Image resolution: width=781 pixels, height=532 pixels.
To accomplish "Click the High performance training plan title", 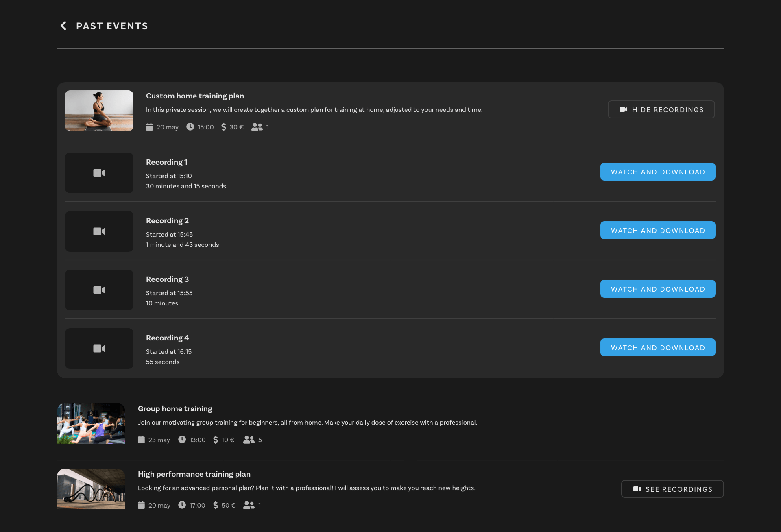I will tap(194, 474).
